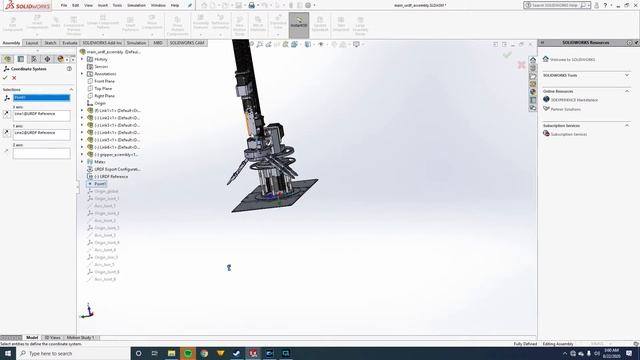Click the origin selection field showing Point1
Viewport: 640px width, 360px height.
[42, 98]
